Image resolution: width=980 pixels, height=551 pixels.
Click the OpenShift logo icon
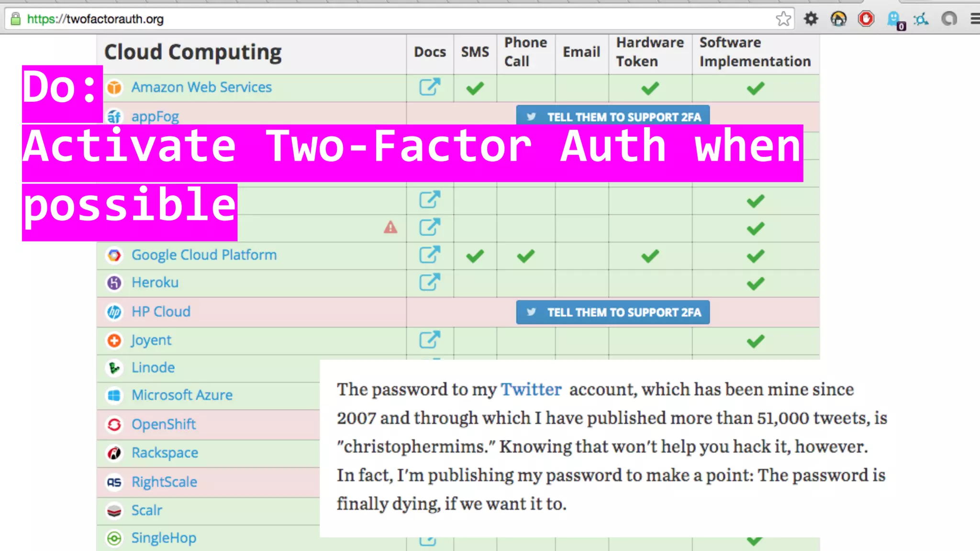(x=114, y=425)
